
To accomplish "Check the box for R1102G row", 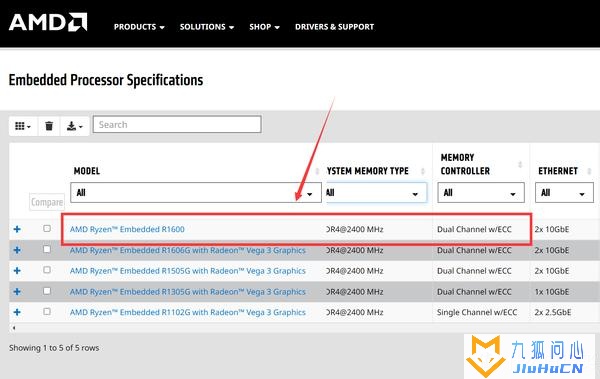I will pyautogui.click(x=47, y=311).
